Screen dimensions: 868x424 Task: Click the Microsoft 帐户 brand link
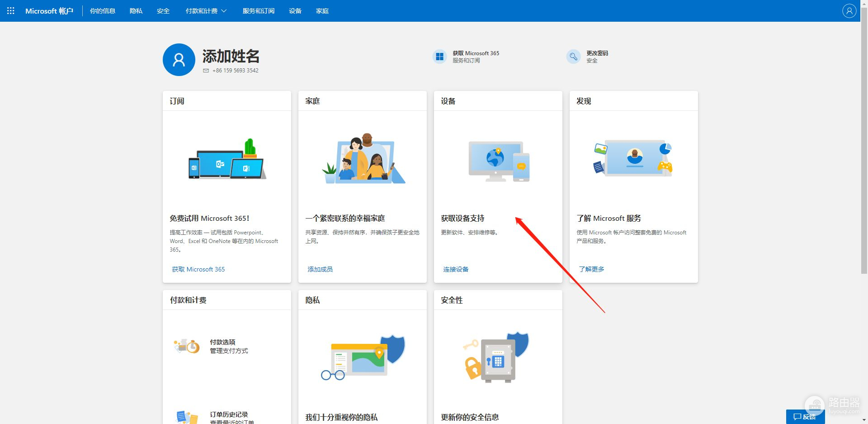point(49,11)
